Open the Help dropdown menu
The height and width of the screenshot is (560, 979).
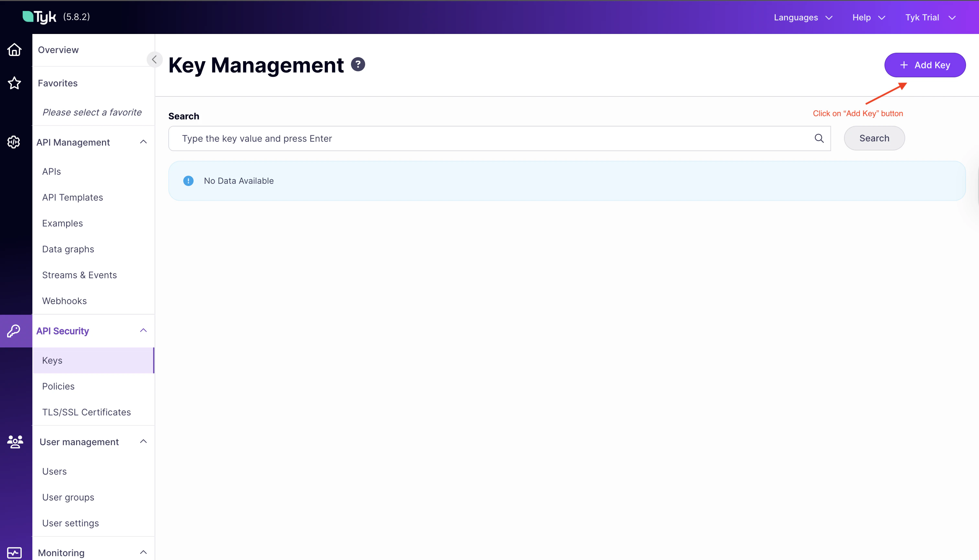pyautogui.click(x=868, y=18)
